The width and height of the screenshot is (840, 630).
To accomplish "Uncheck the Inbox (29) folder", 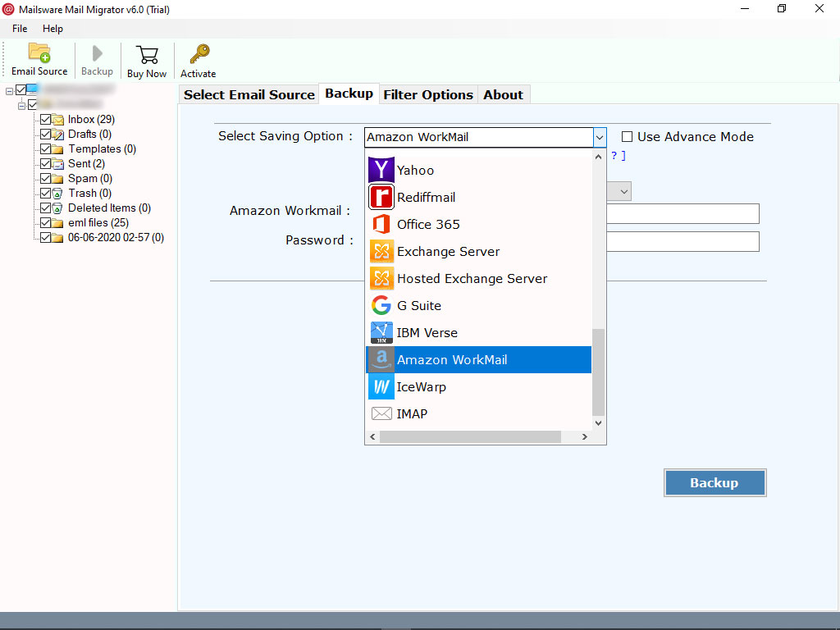I will tap(44, 119).
